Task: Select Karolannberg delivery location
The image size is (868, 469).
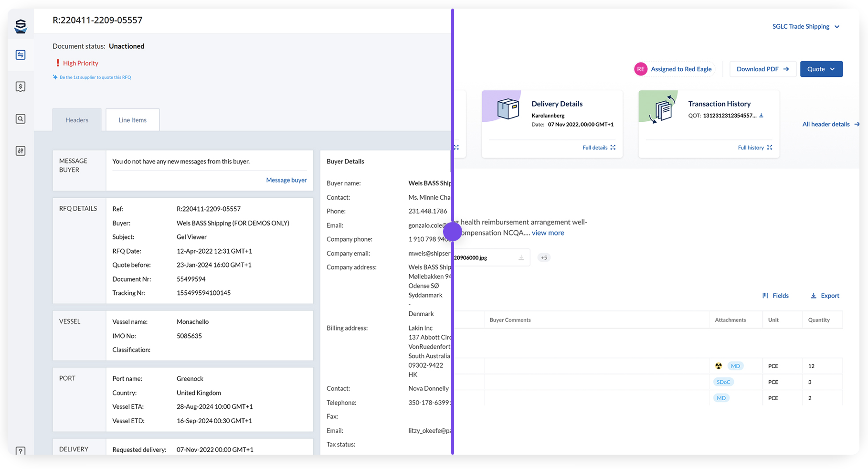Action: point(548,116)
